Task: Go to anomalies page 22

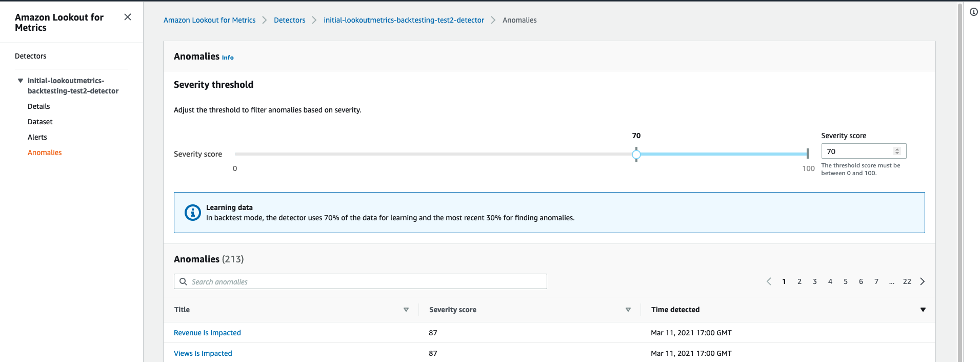Action: [x=907, y=281]
